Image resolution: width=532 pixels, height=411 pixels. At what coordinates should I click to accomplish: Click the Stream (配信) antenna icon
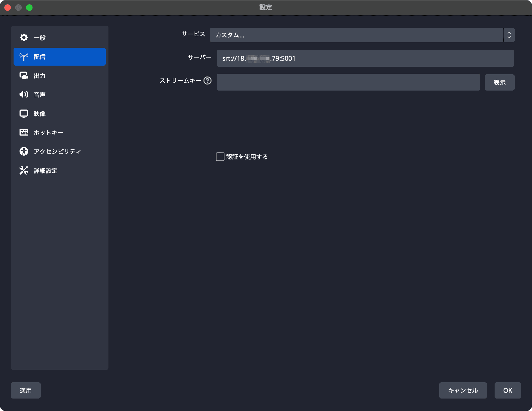coord(24,57)
